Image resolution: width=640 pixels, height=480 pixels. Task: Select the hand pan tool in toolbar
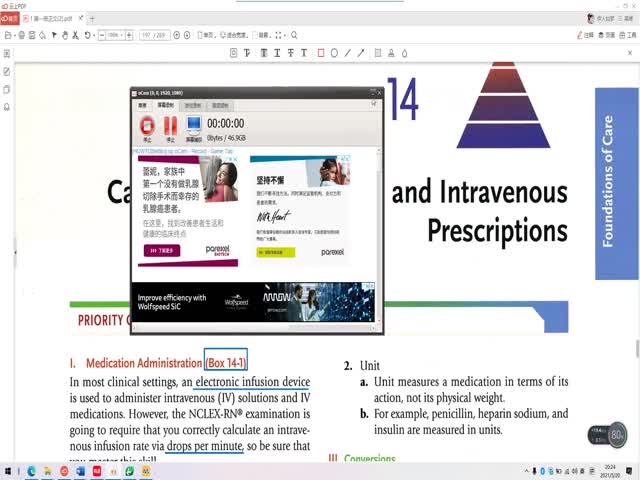pyautogui.click(x=65, y=35)
